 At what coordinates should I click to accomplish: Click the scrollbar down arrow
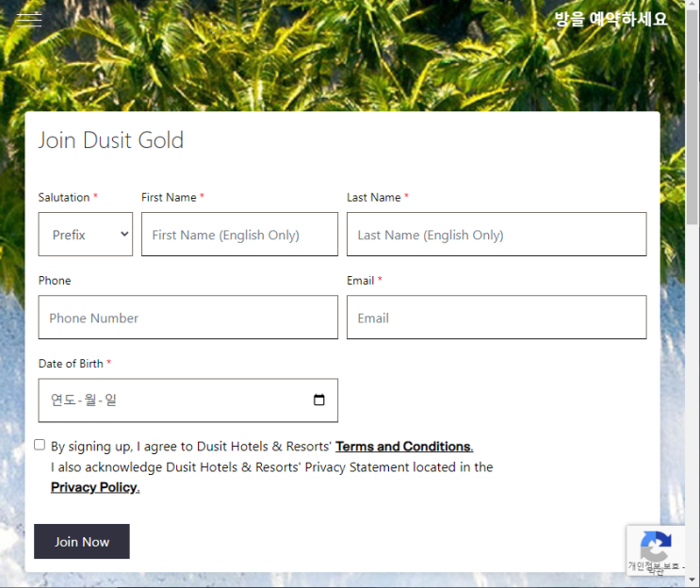click(x=692, y=580)
